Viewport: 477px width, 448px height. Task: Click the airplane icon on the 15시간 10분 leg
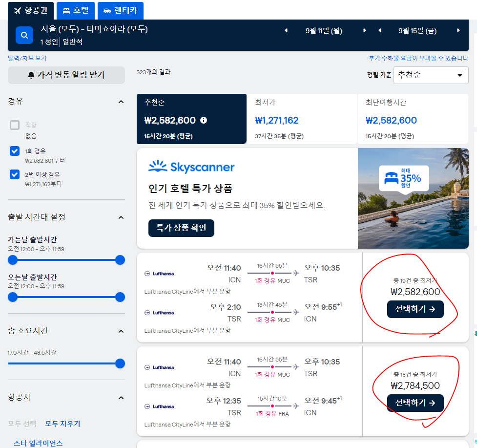point(296,405)
